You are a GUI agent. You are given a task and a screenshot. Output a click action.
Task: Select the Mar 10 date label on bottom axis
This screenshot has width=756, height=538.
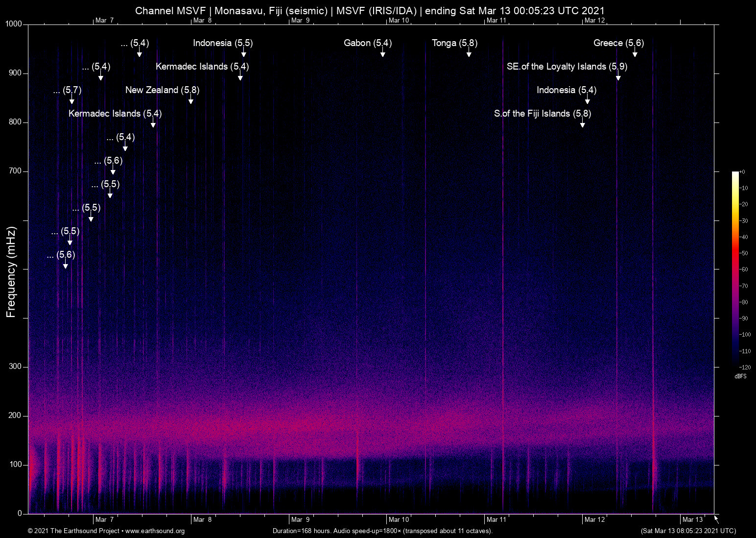tap(399, 519)
